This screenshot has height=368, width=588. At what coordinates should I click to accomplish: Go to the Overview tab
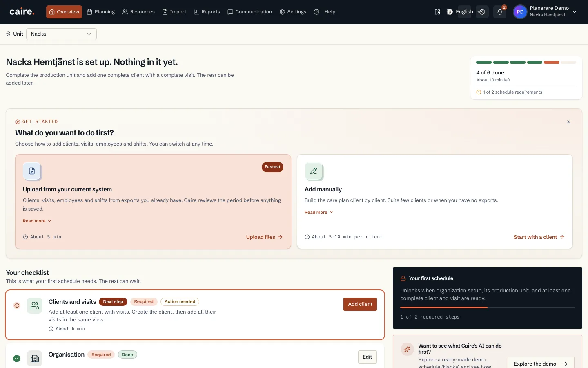tap(64, 12)
